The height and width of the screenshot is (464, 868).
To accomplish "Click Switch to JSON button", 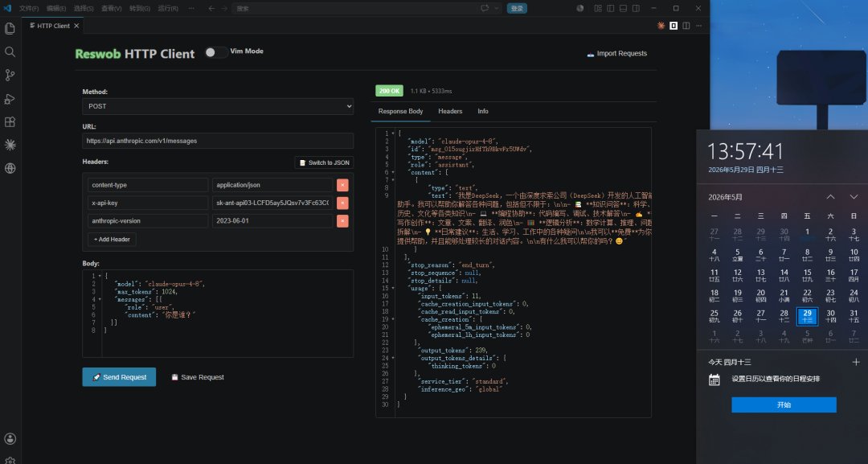I will 325,162.
